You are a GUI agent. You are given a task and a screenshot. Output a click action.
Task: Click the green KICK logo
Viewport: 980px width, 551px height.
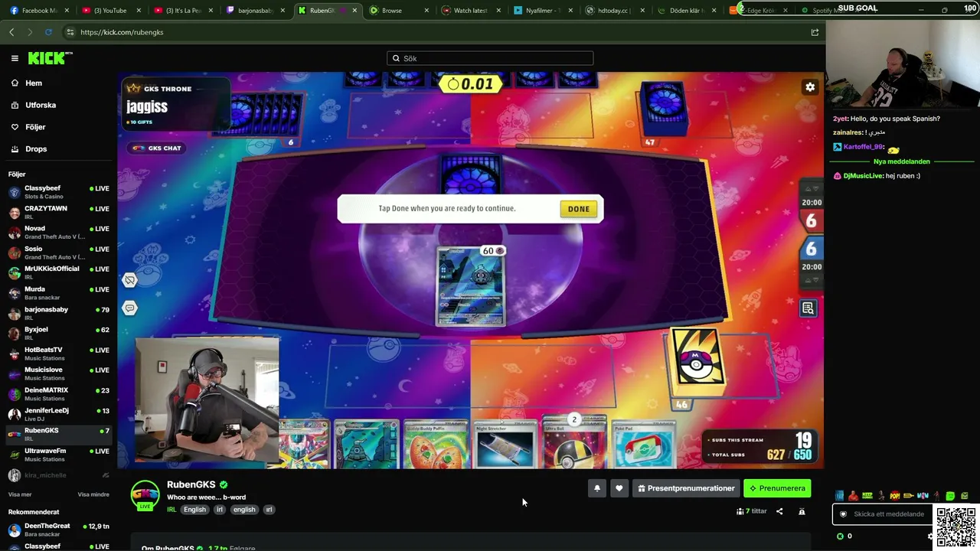(x=50, y=58)
